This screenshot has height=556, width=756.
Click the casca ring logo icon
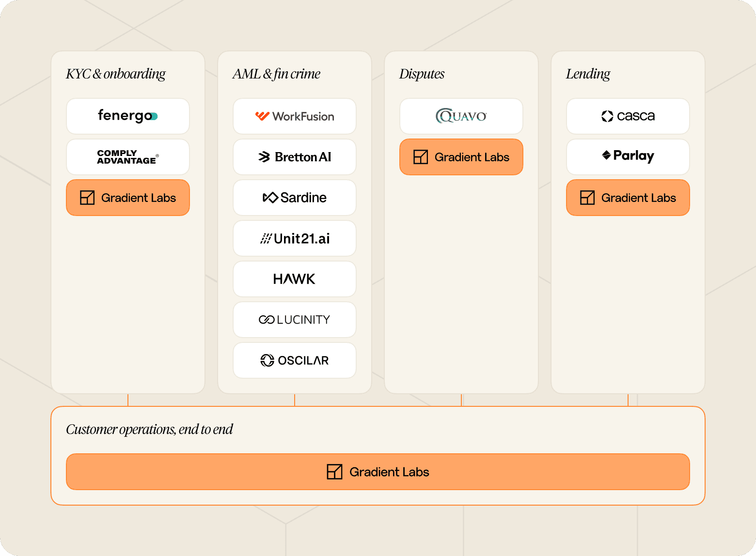pos(607,116)
